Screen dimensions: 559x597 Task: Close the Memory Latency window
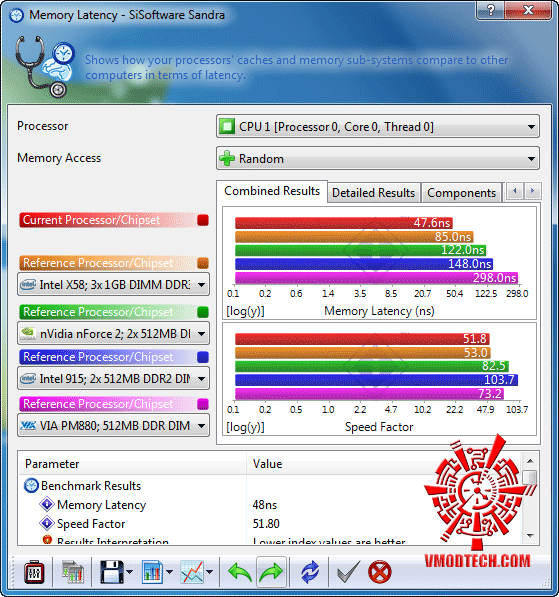pos(528,10)
